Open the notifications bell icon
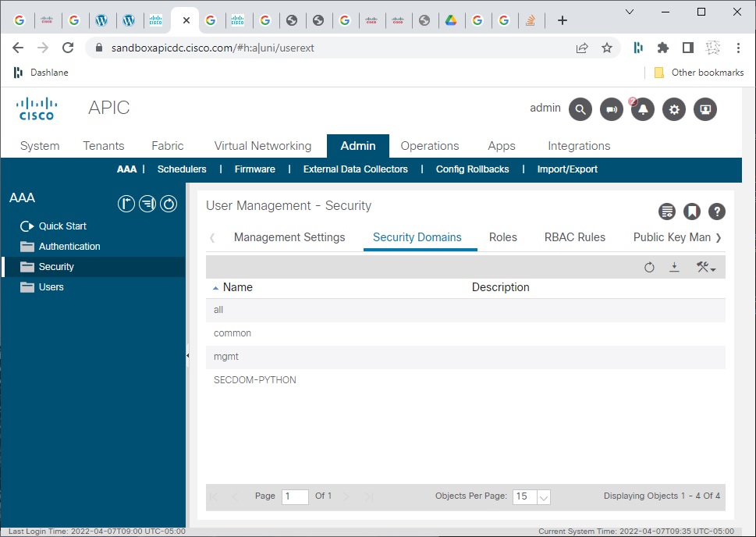 pos(643,109)
